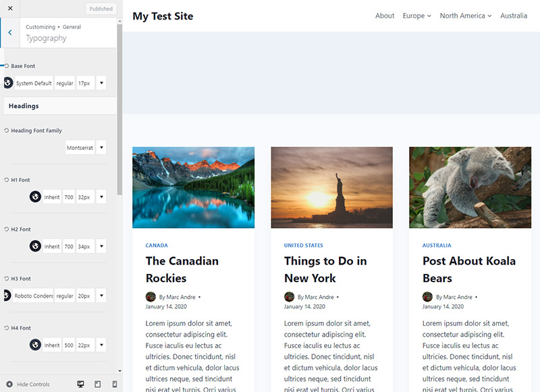Click the H2 Font 700 weight field

(69, 246)
